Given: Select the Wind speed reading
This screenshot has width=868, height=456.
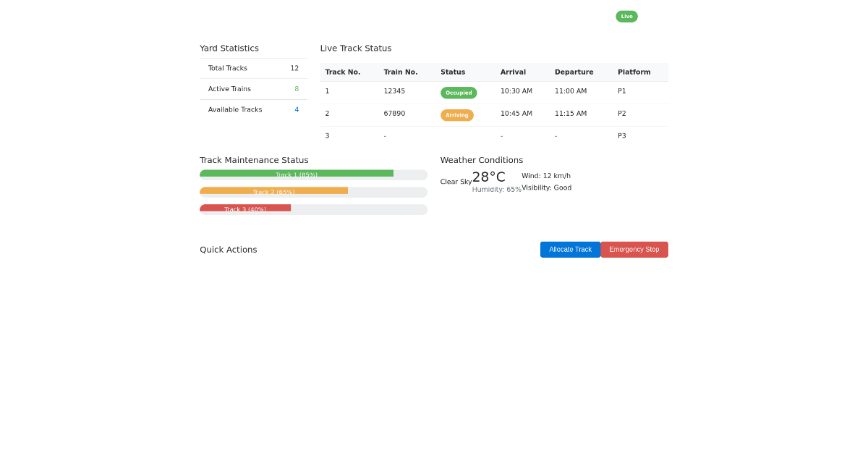Looking at the screenshot, I should click(546, 175).
